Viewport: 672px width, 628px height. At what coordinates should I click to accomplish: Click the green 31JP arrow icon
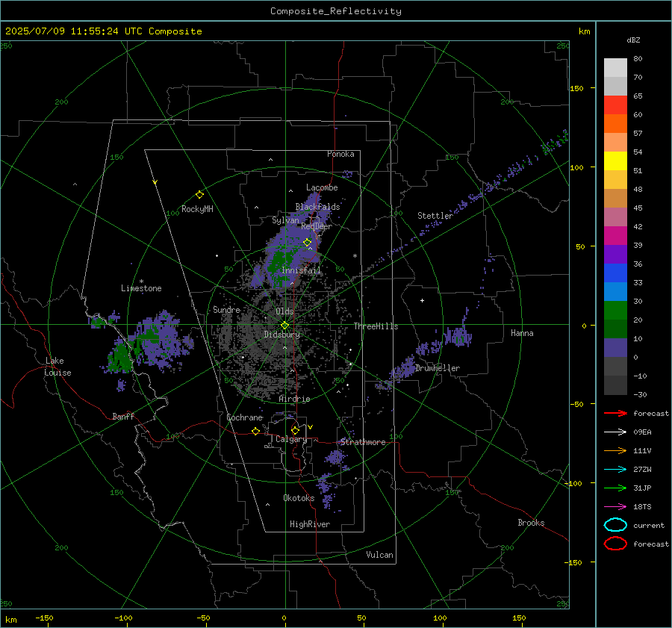point(615,488)
